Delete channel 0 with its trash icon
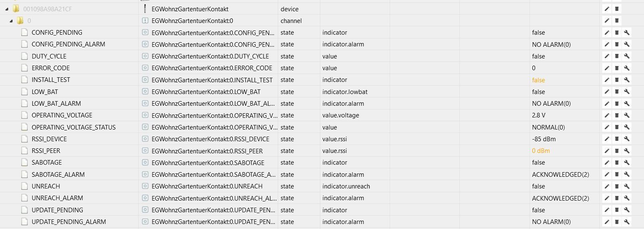Viewport: 644px width, 229px height. pyautogui.click(x=616, y=20)
